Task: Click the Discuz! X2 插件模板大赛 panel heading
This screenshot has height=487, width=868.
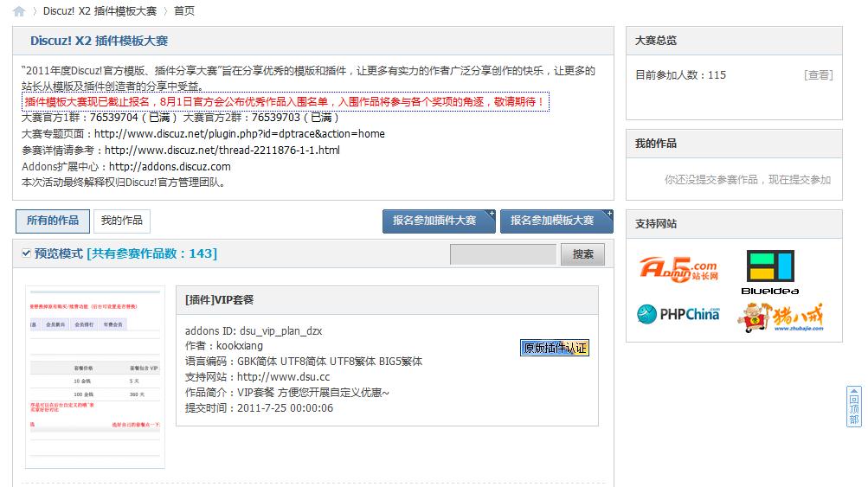Action: click(x=100, y=41)
